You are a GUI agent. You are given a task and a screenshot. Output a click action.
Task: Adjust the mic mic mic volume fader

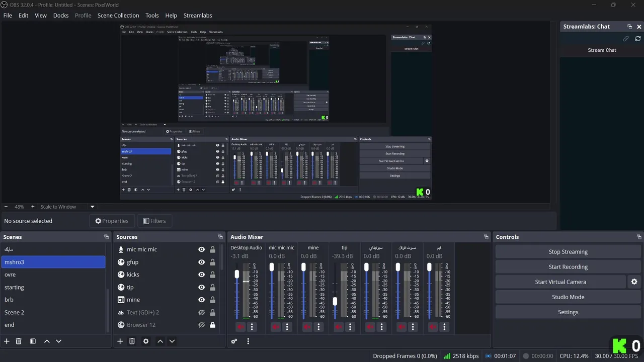[272, 267]
